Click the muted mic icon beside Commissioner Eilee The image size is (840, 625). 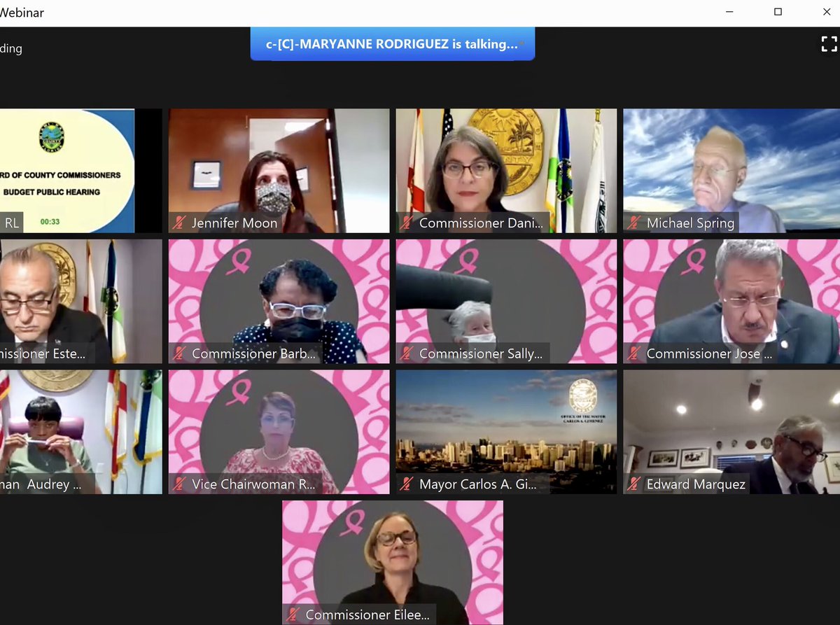click(293, 615)
